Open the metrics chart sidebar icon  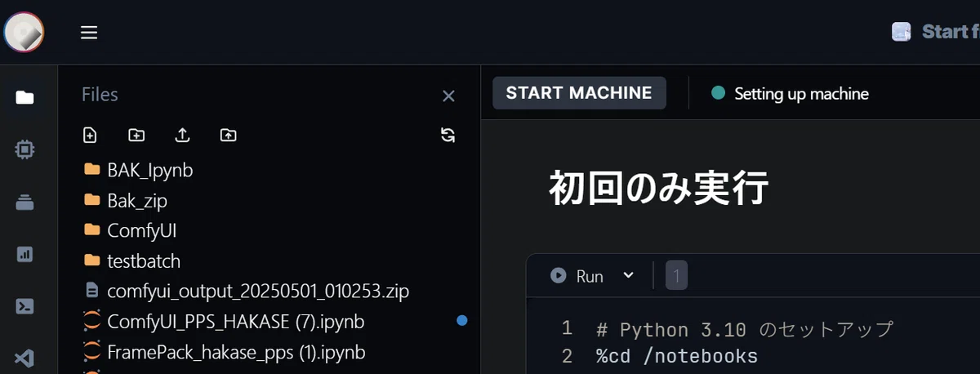(25, 255)
